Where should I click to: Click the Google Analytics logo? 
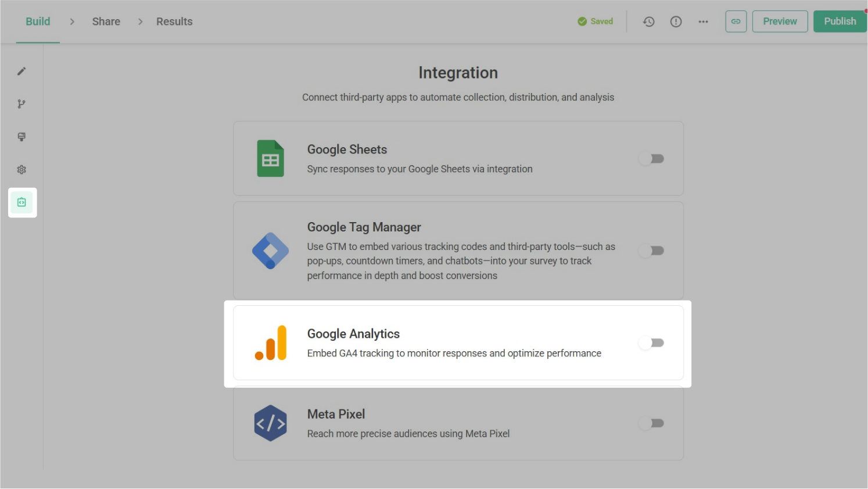tap(271, 342)
